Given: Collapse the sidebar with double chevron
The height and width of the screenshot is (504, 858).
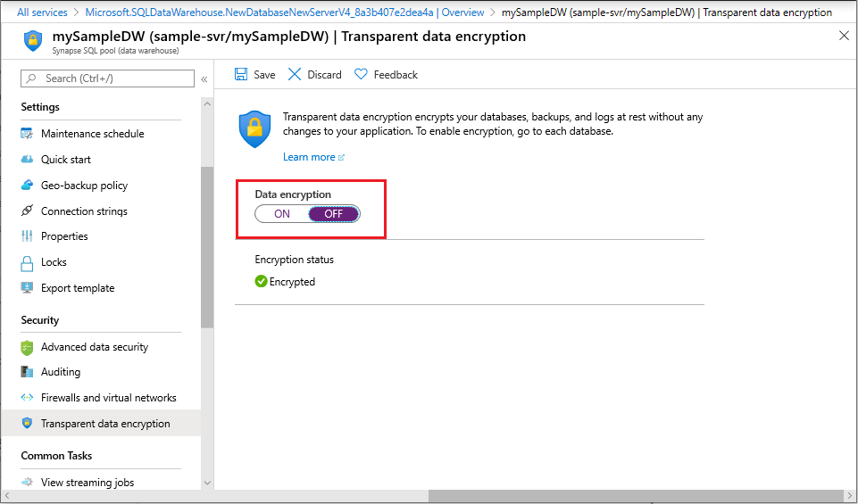Looking at the screenshot, I should (204, 78).
